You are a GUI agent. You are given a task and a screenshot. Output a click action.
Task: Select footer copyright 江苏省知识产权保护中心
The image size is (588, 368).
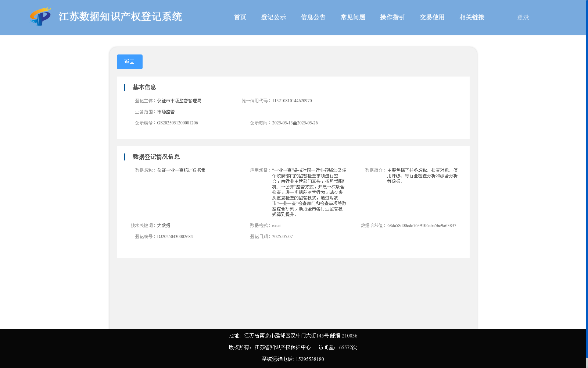[x=283, y=347]
